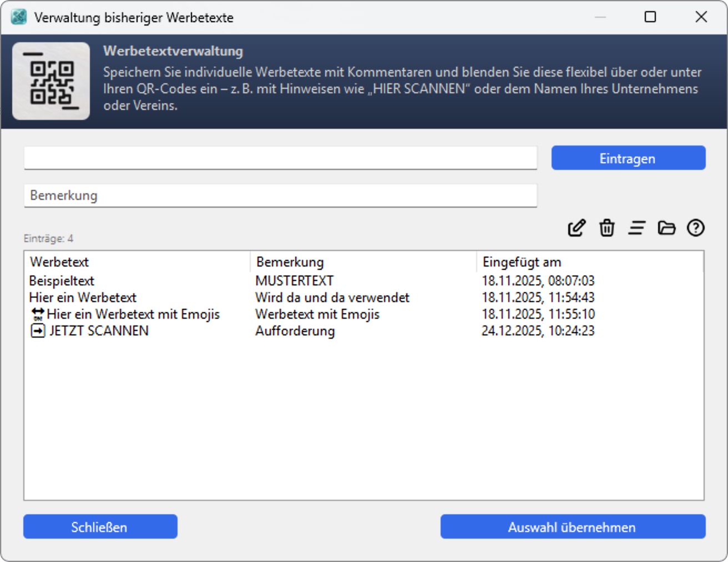Screen dimensions: 728x562
Task: Click the arrow emoji before JETZT SCANNEN
Action: (37, 331)
